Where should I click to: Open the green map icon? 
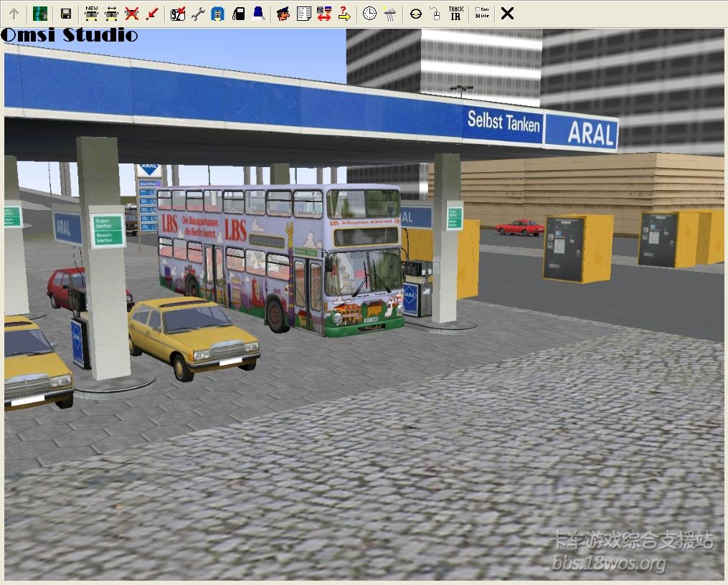point(40,14)
